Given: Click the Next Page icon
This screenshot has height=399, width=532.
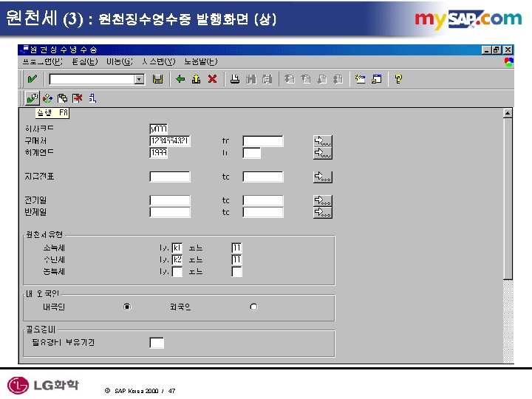Looking at the screenshot, I should (321, 79).
